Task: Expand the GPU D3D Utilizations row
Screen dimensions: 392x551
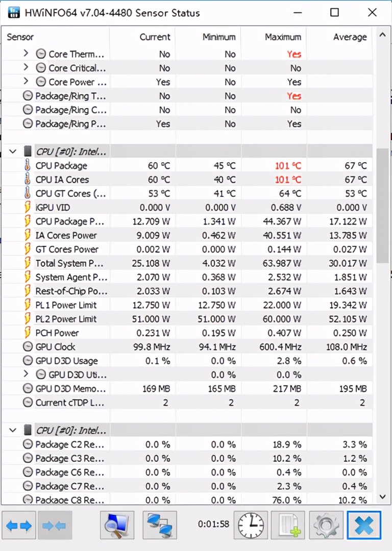Action: (x=26, y=374)
